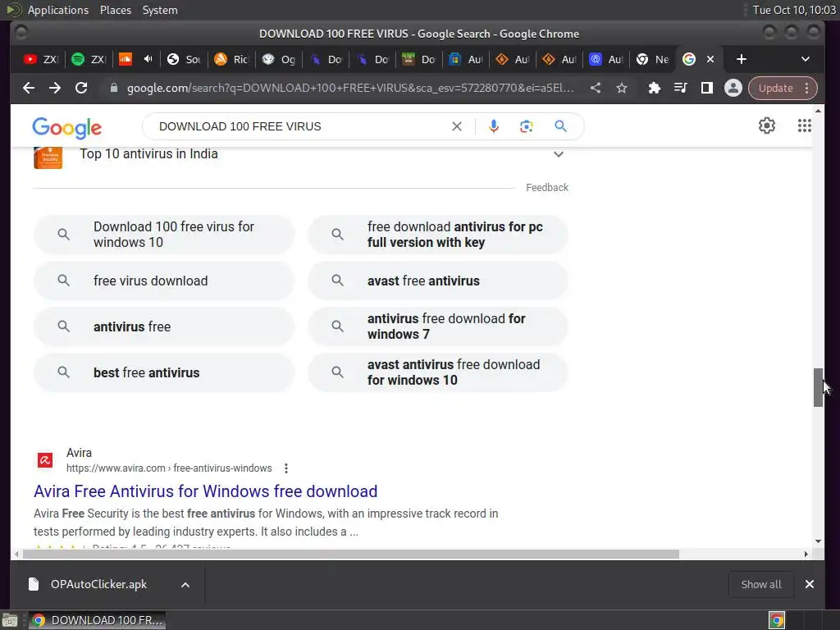Screen dimensions: 840x630
Task: View site information lock icon
Action: pyautogui.click(x=113, y=88)
